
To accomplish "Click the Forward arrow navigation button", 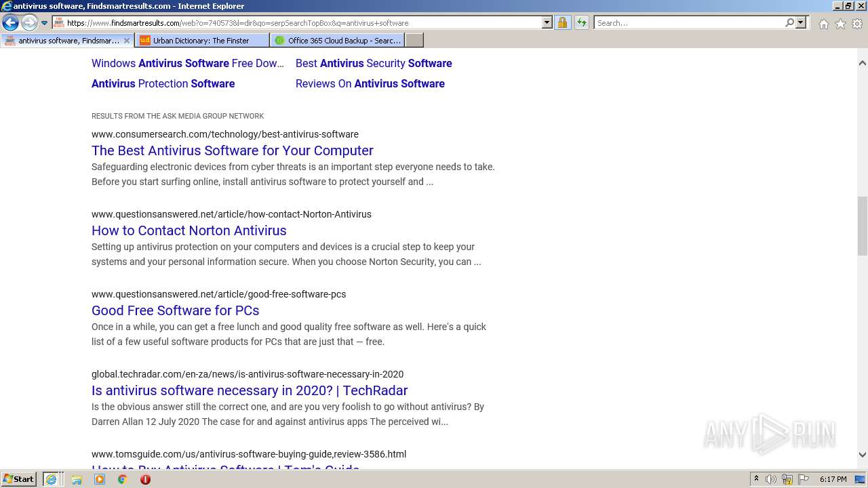I will click(x=28, y=23).
